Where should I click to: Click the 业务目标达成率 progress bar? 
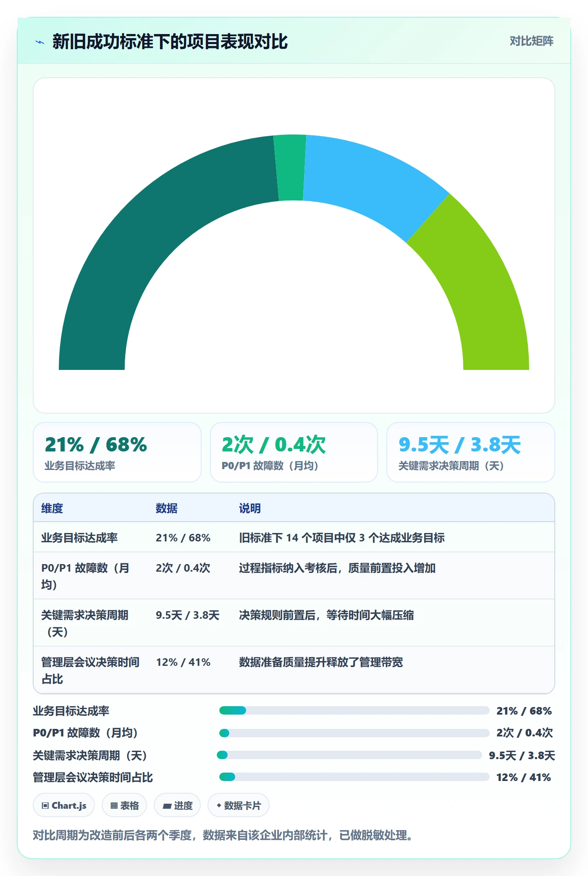pyautogui.click(x=354, y=710)
